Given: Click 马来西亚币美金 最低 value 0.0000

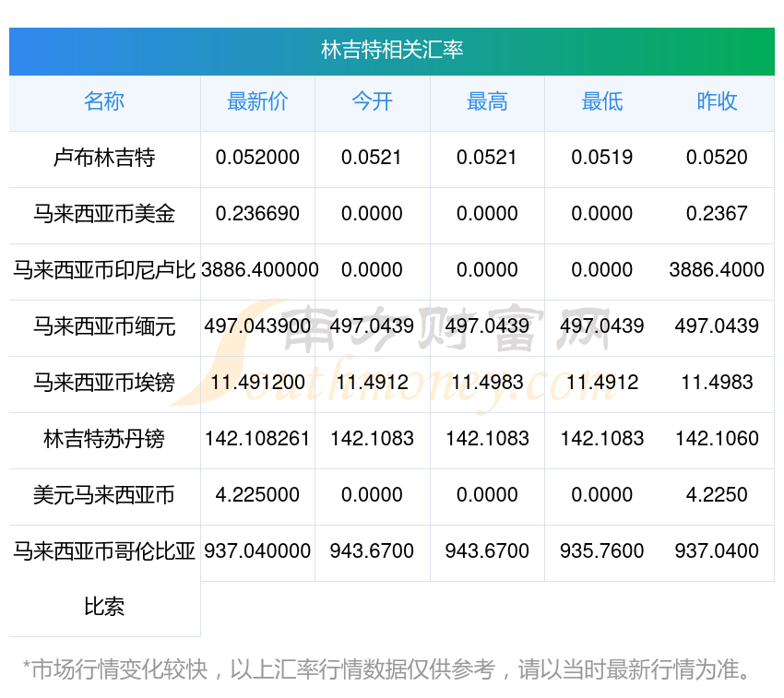Looking at the screenshot, I should pyautogui.click(x=602, y=214).
